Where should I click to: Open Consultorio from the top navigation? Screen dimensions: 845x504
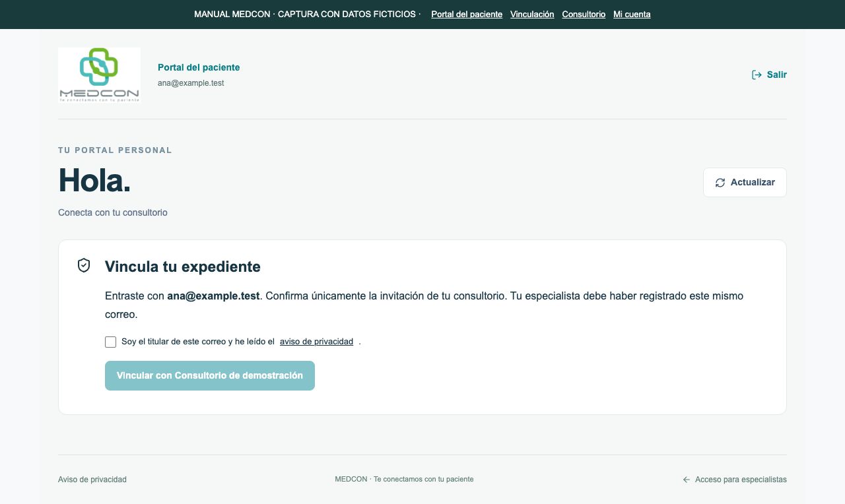[x=584, y=15]
